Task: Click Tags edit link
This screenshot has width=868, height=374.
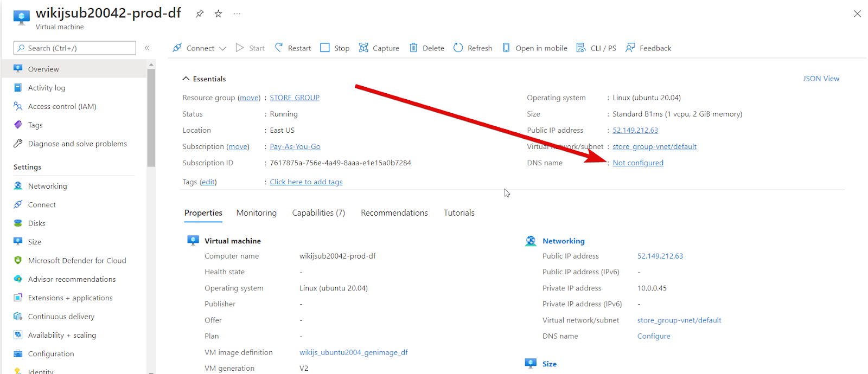Action: (208, 182)
